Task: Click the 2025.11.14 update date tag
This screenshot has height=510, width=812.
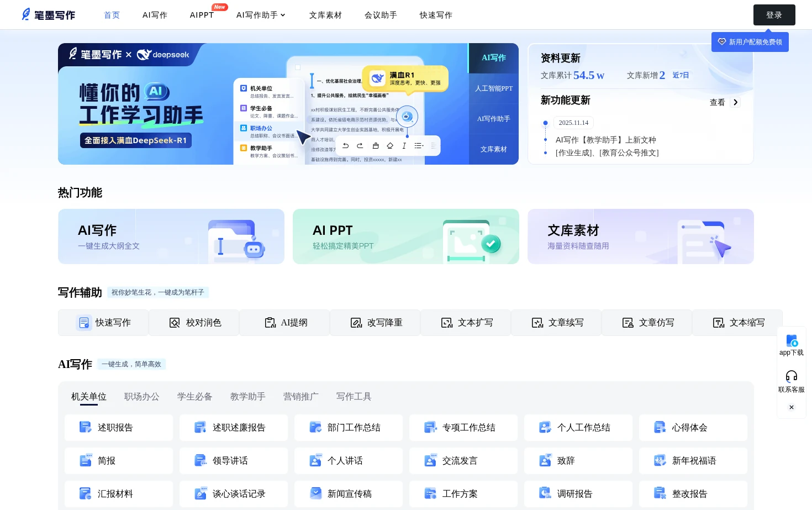Action: [573, 123]
